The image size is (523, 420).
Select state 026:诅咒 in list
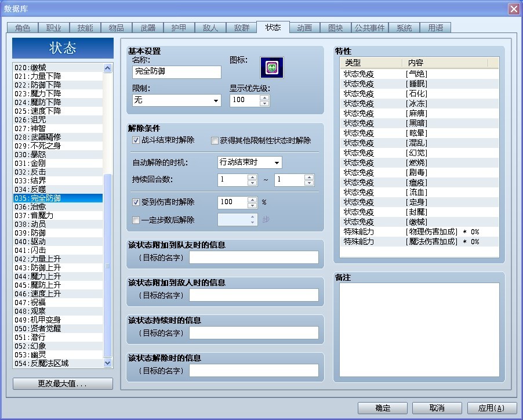tap(58, 120)
